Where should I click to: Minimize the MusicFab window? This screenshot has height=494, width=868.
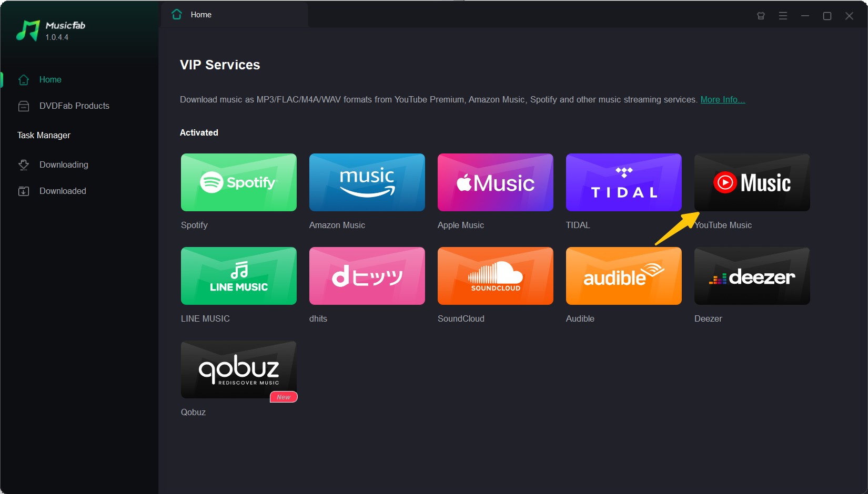tap(805, 16)
